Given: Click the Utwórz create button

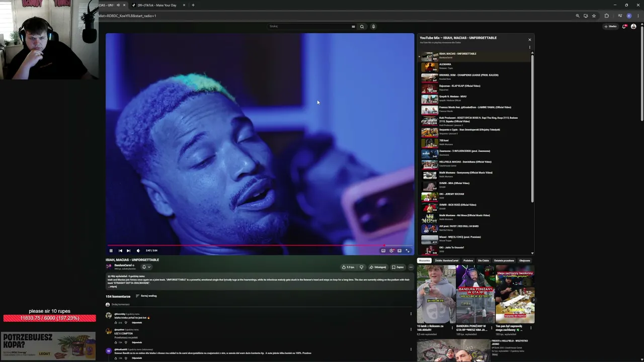Looking at the screenshot, I should coord(610,27).
